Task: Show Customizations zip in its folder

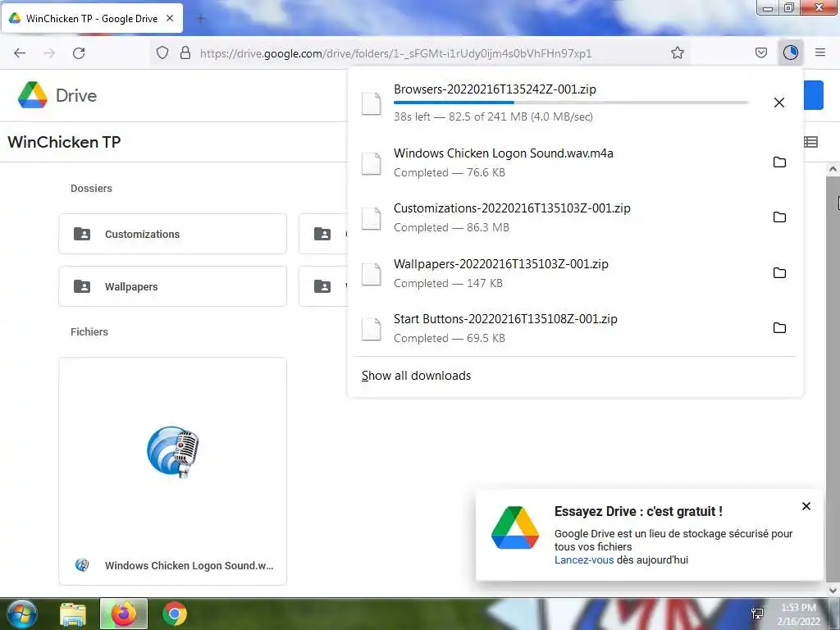Action: (779, 217)
